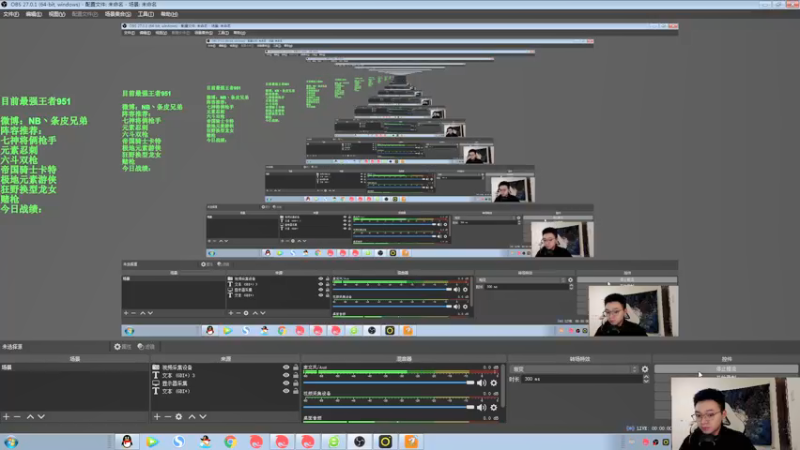Hide the 文本 (GDI+) source via eye
The image size is (800, 450).
(x=286, y=391)
